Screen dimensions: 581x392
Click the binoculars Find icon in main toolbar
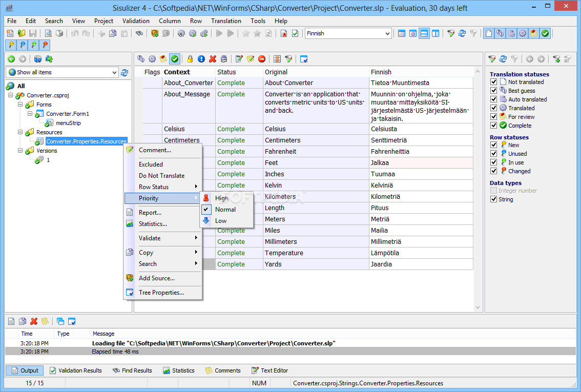pos(139,33)
